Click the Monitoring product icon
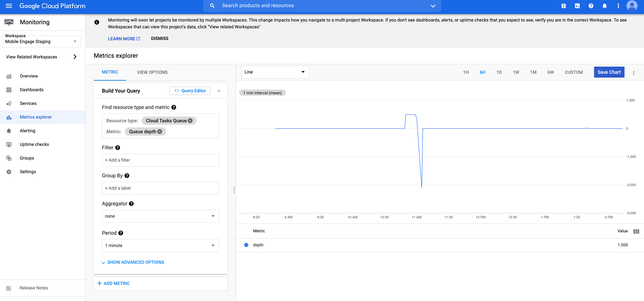Screen dimensions: 644x301 (x=9, y=22)
